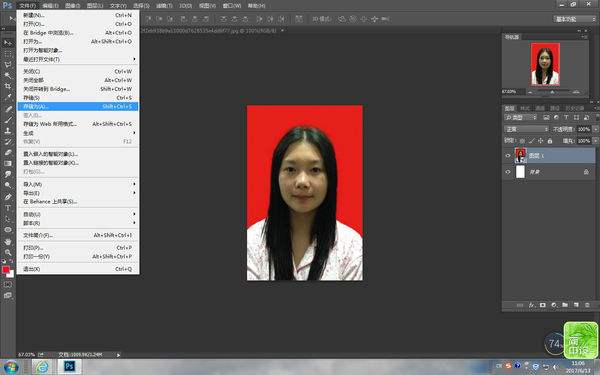This screenshot has width=600, height=375.
Task: Expand the Import submenu
Action: (x=78, y=184)
